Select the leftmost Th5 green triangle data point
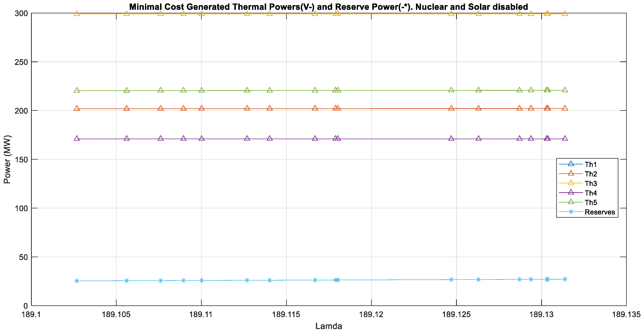Viewport: 644px width, 334px height. click(77, 90)
